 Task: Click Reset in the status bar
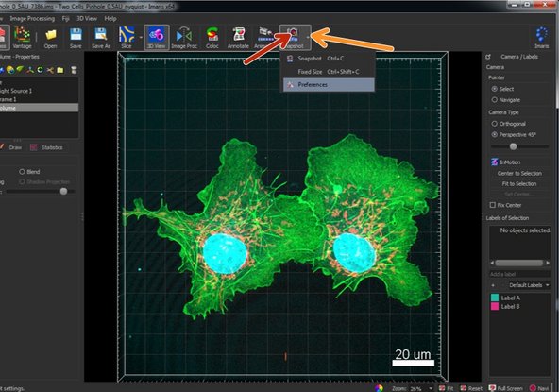470,388
